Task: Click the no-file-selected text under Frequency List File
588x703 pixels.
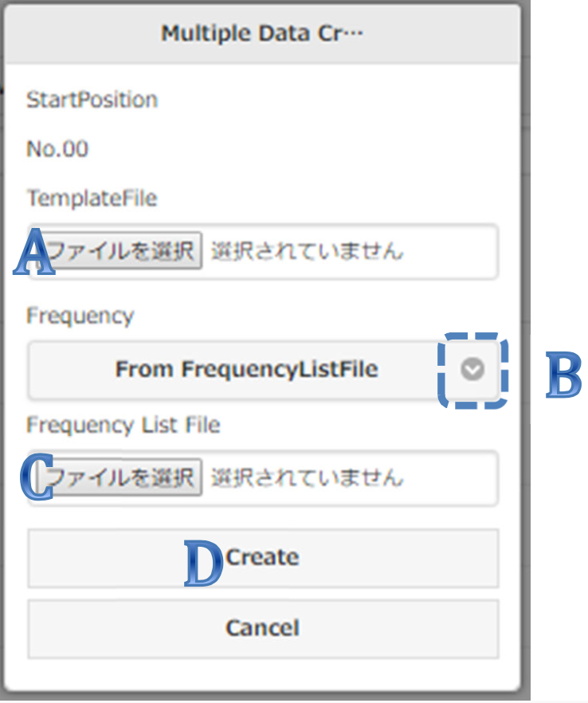Action: tap(308, 477)
